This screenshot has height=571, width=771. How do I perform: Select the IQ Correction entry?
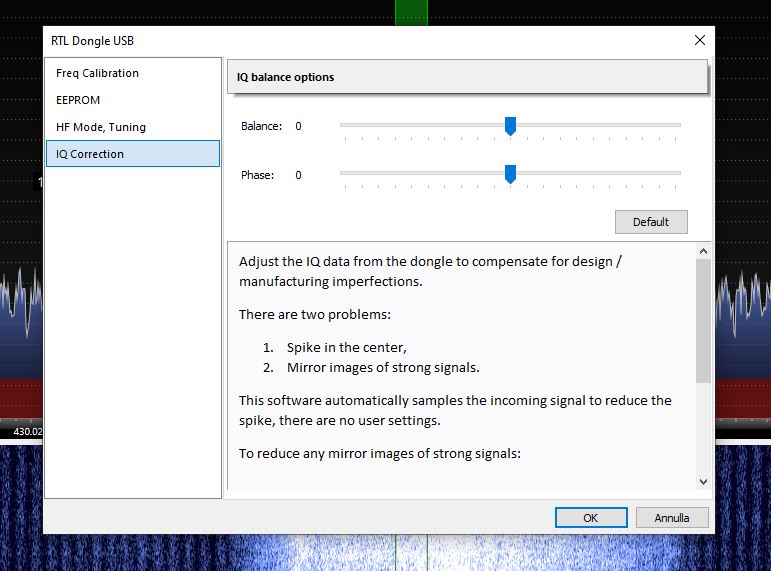[90, 154]
